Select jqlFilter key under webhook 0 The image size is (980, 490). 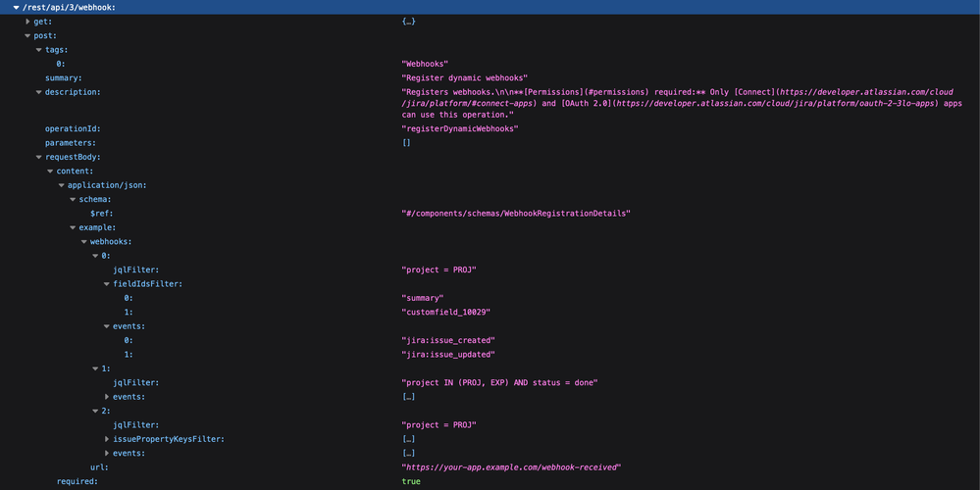[135, 270]
